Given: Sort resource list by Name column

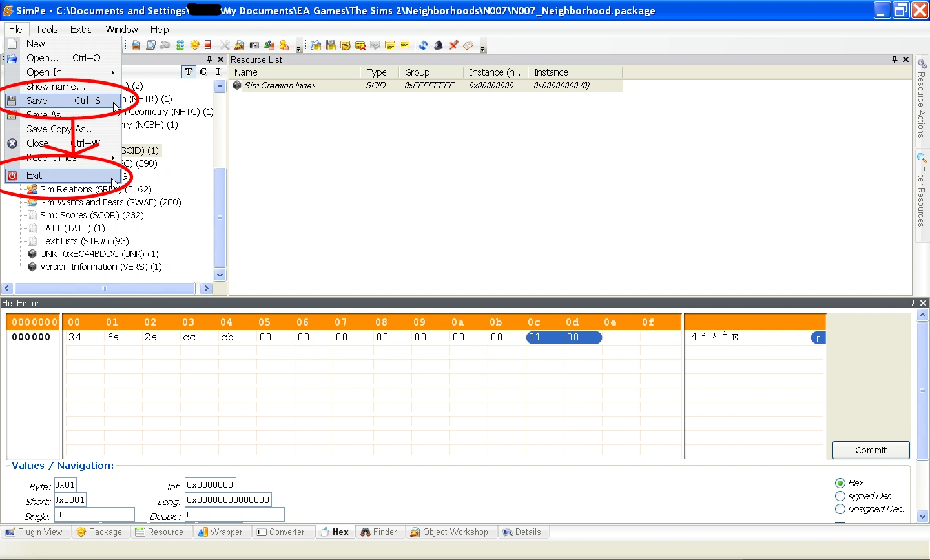Looking at the screenshot, I should [295, 72].
